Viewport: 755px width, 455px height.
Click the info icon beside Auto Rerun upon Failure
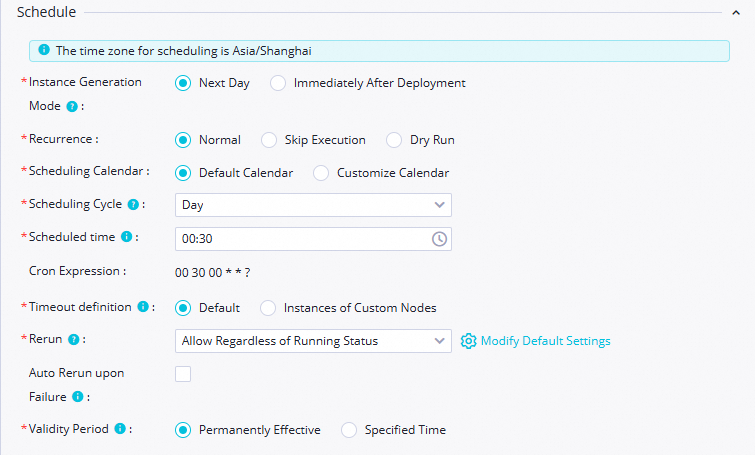click(75, 396)
